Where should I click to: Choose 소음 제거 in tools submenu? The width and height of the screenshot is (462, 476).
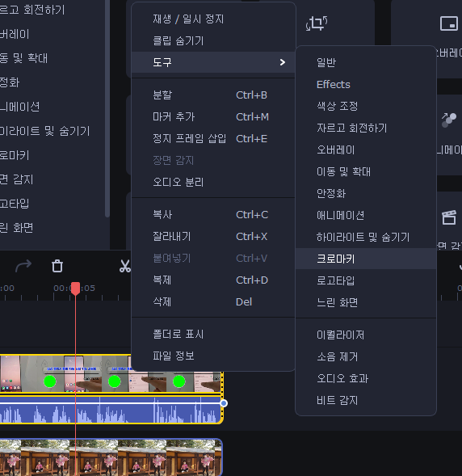[x=366, y=356]
